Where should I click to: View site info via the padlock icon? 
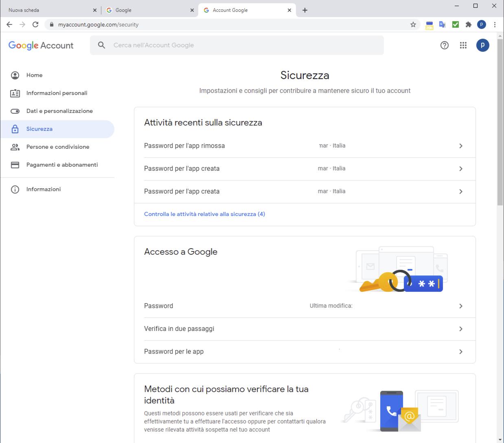[x=51, y=24]
